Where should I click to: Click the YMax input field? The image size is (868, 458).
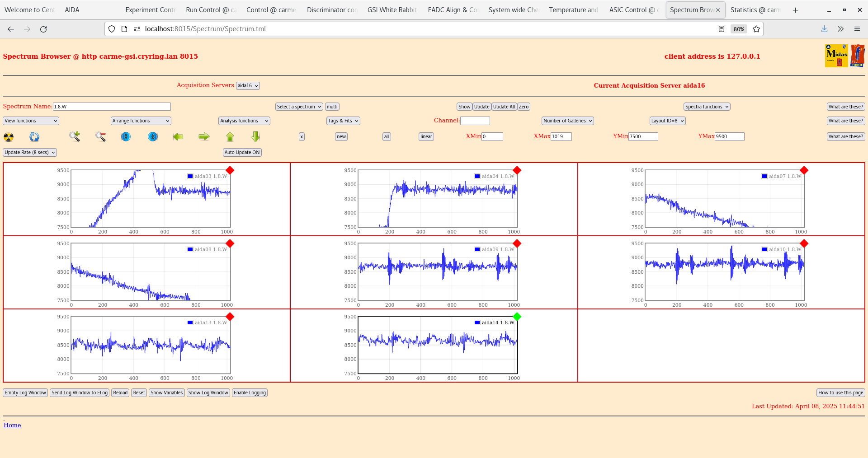[730, 136]
